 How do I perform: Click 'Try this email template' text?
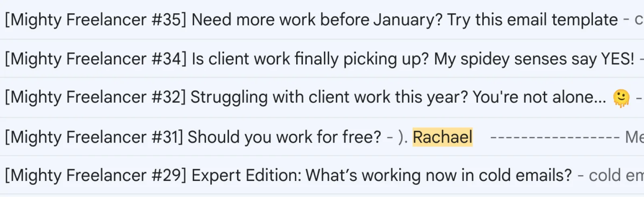tap(532, 20)
